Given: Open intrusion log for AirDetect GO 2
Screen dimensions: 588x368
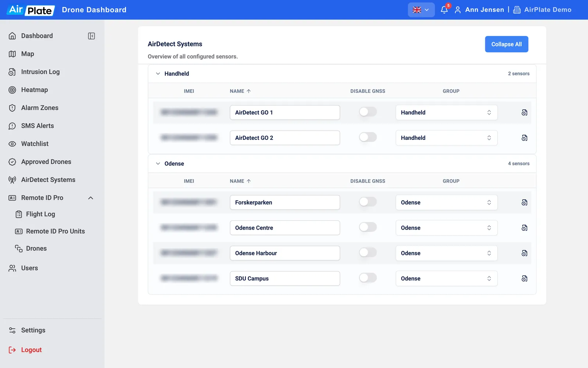Looking at the screenshot, I should coord(524,138).
